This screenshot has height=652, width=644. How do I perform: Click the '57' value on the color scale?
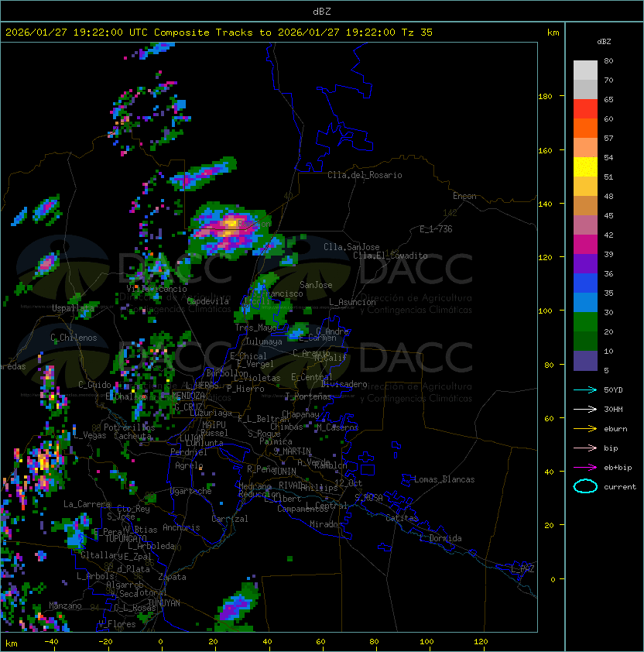pyautogui.click(x=608, y=138)
